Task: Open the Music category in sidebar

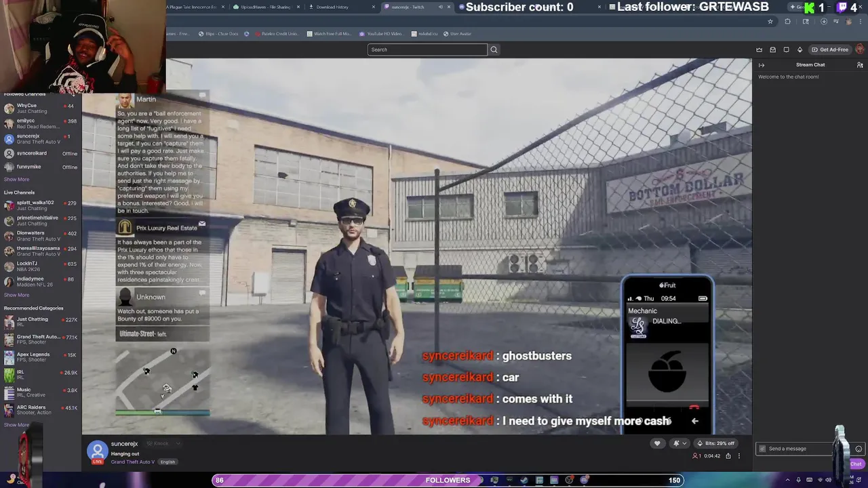Action: [x=40, y=392]
